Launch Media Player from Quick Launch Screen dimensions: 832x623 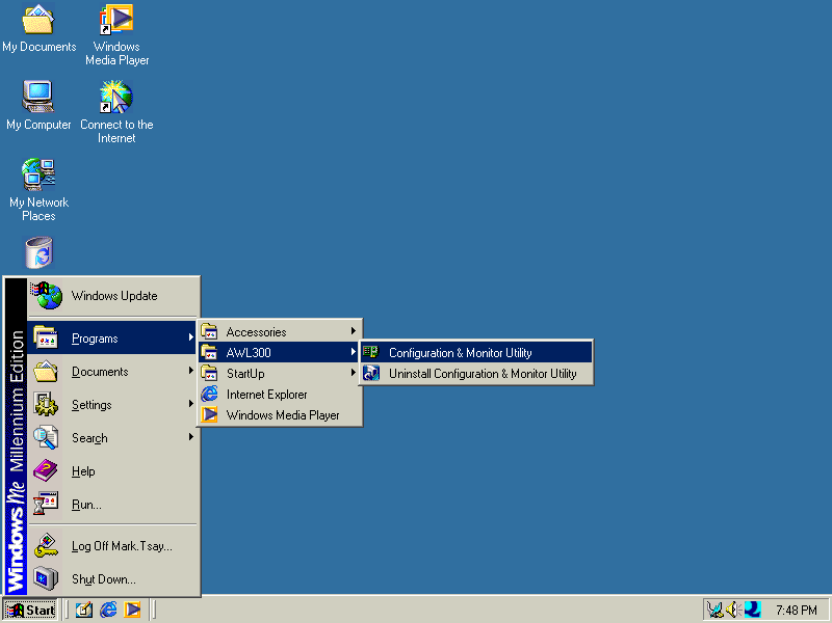[x=133, y=610]
